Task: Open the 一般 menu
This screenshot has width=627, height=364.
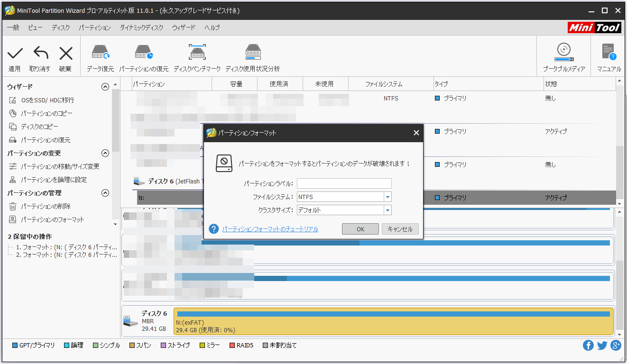Action: tap(13, 28)
